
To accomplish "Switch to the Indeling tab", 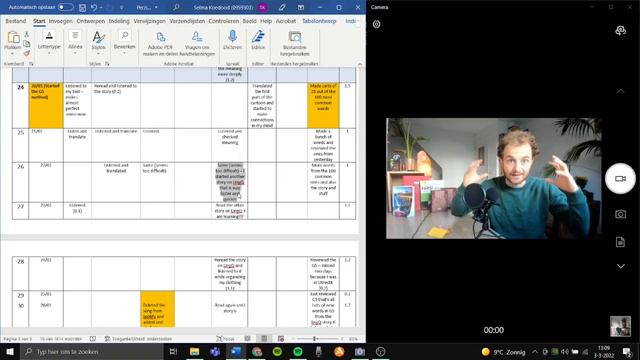I will pyautogui.click(x=119, y=21).
